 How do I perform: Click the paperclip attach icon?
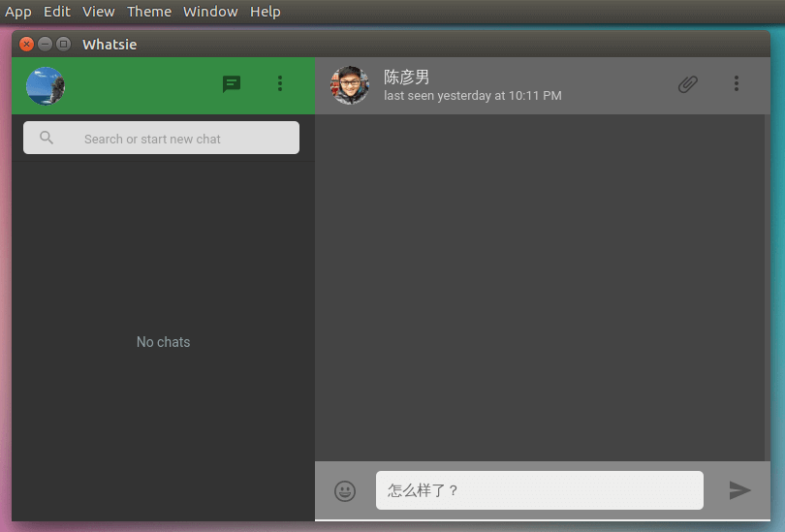(x=687, y=84)
